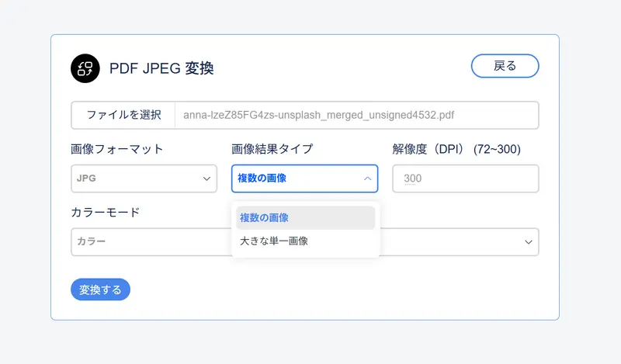Click the chevron arrow of color mode dropdown
The width and height of the screenshot is (621, 364).
(x=529, y=242)
